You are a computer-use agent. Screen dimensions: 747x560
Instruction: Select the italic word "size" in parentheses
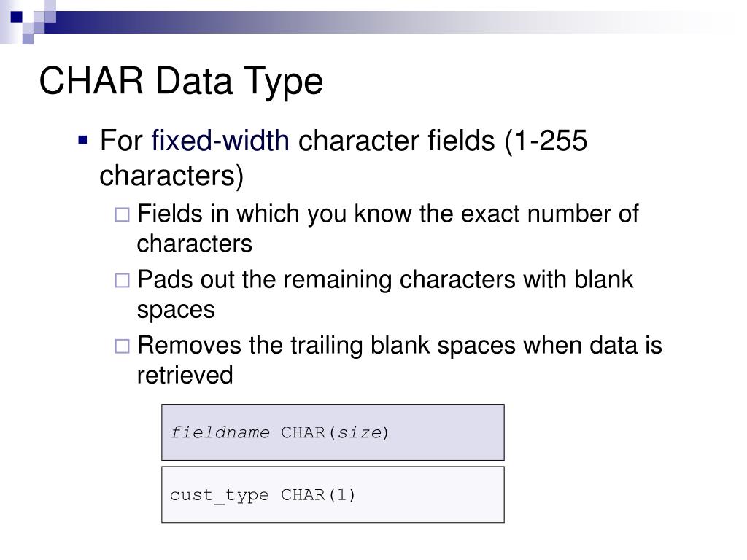360,432
